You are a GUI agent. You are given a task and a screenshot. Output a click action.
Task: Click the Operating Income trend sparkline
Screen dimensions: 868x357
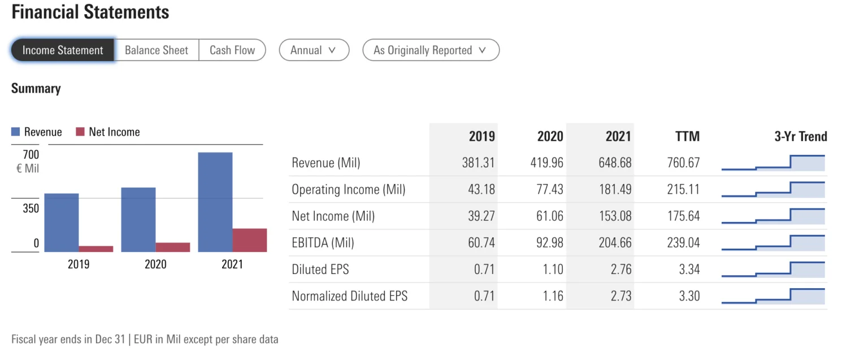(x=772, y=189)
